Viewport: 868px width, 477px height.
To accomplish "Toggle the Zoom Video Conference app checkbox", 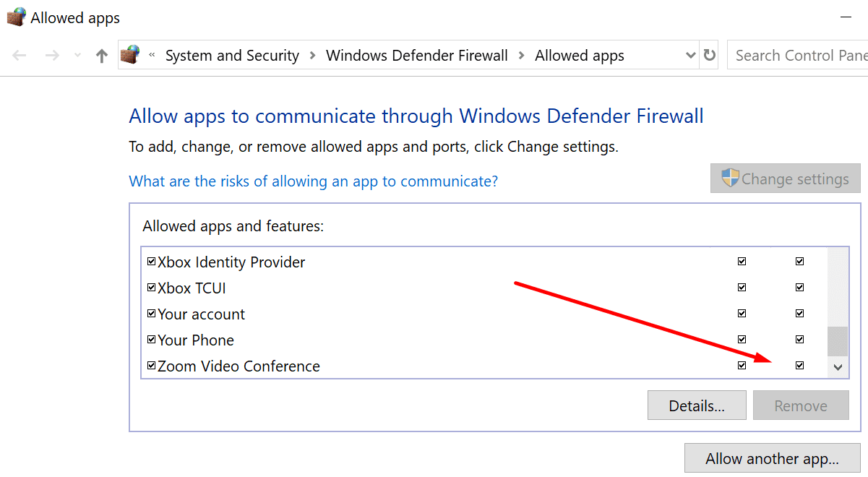I will click(151, 366).
